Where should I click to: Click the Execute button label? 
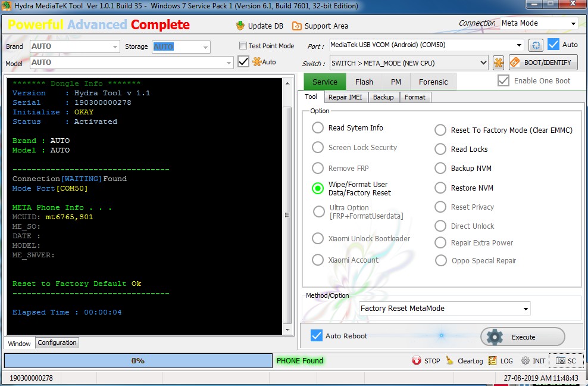coord(523,337)
